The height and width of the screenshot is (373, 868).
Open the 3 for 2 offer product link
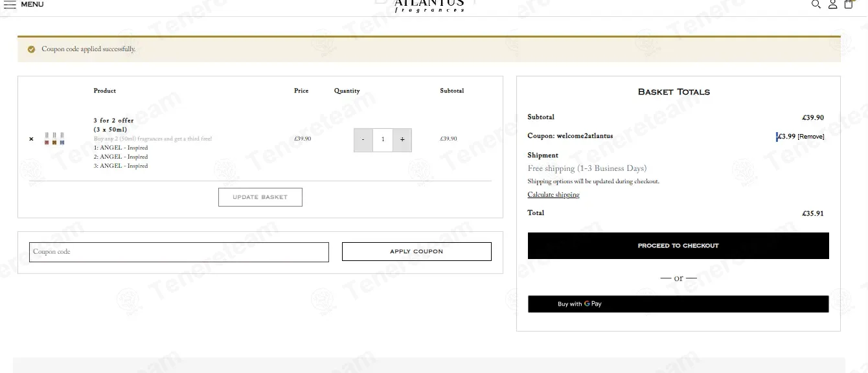point(113,125)
